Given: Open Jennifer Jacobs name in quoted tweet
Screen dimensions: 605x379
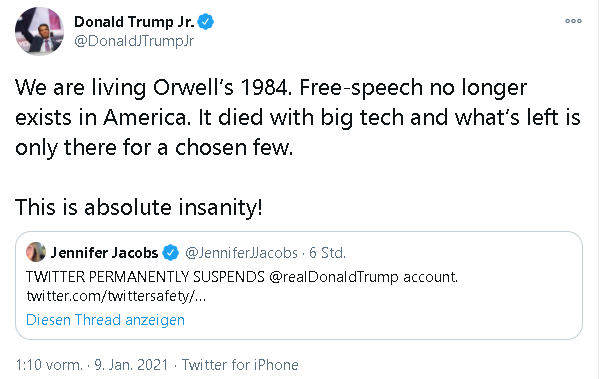Looking at the screenshot, I should click(x=104, y=253).
